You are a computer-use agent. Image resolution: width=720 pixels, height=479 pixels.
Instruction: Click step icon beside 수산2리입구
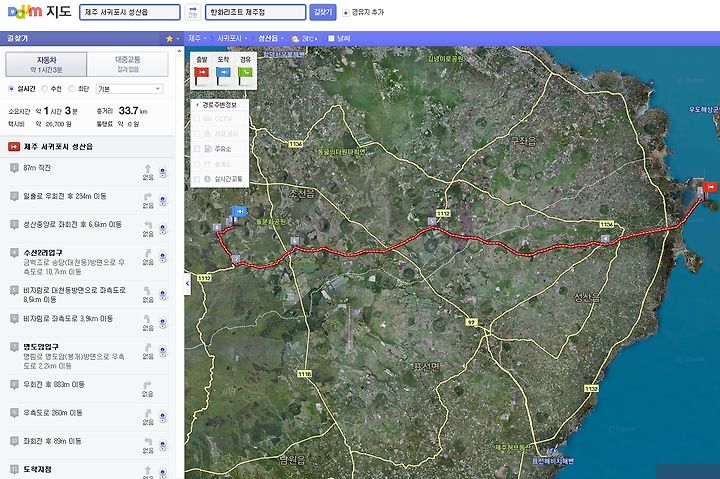pos(14,253)
